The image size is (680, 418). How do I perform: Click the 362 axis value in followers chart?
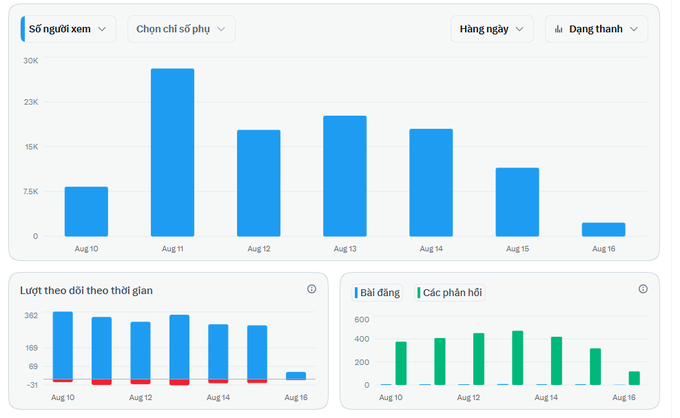point(31,315)
